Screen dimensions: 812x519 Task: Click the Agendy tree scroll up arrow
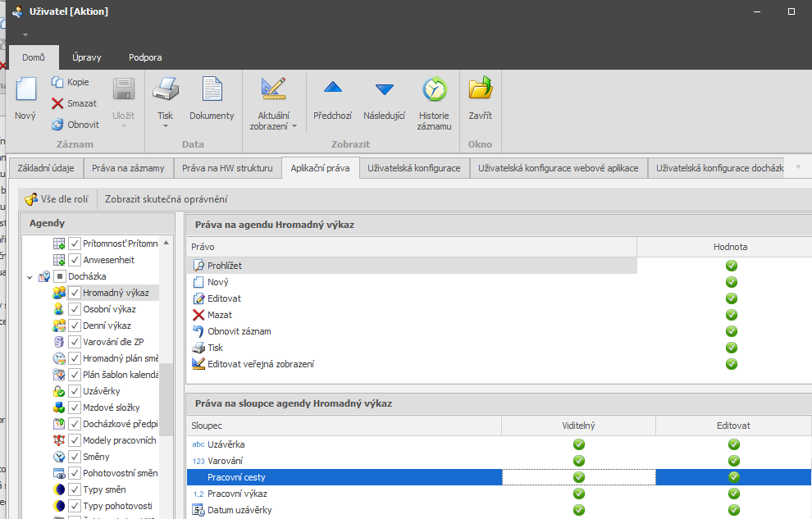[x=167, y=242]
